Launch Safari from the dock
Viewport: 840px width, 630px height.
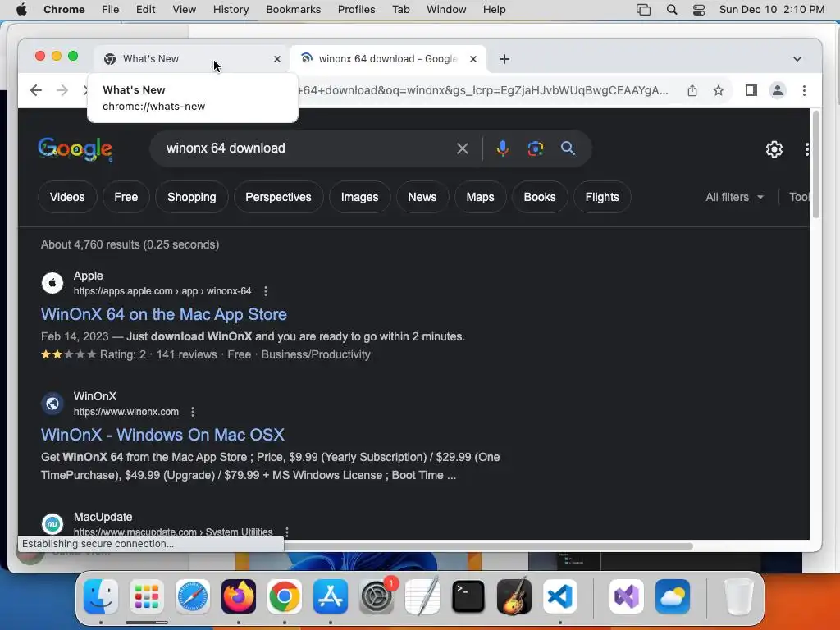(192, 597)
